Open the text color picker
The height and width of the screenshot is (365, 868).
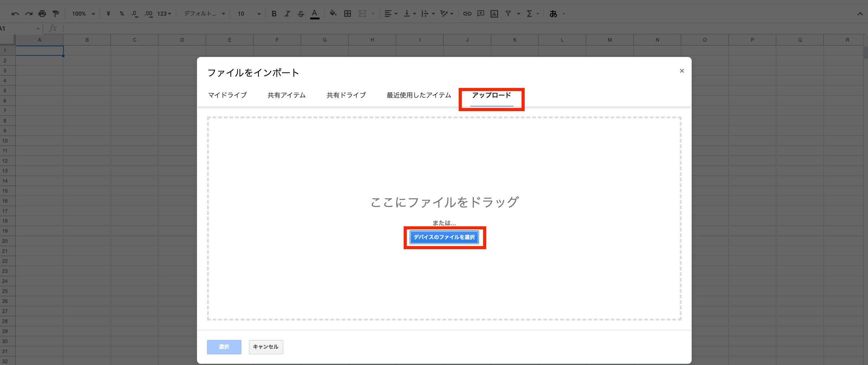click(314, 14)
